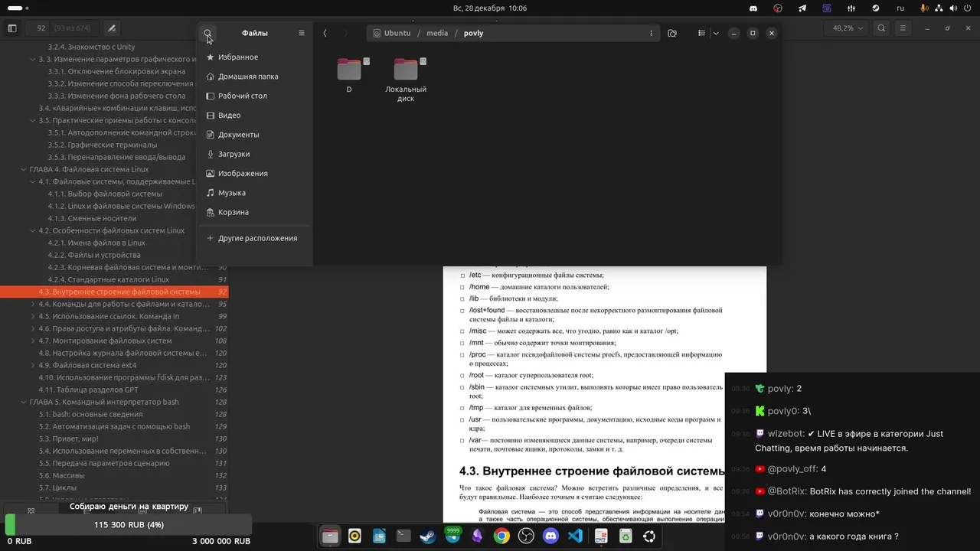Viewport: 980px width, 551px height.
Task: Expand section 4.6. Права доступа и атрибуты
Action: click(33, 328)
